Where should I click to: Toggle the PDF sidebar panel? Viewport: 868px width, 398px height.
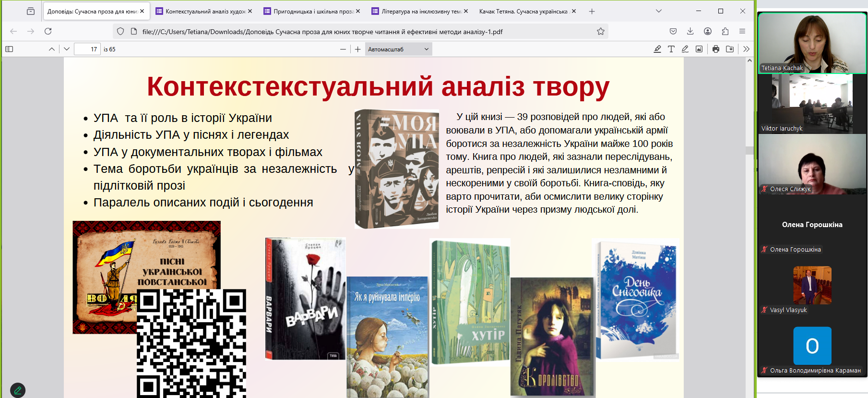[9, 49]
